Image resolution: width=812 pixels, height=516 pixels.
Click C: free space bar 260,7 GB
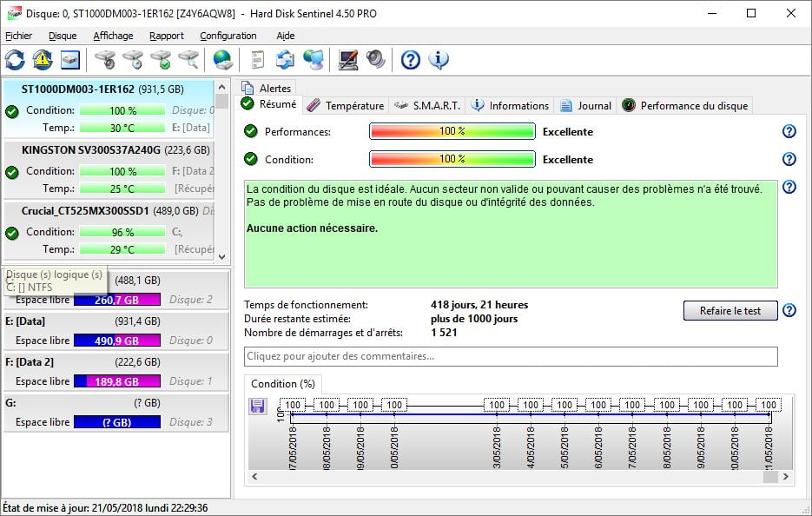[x=117, y=300]
